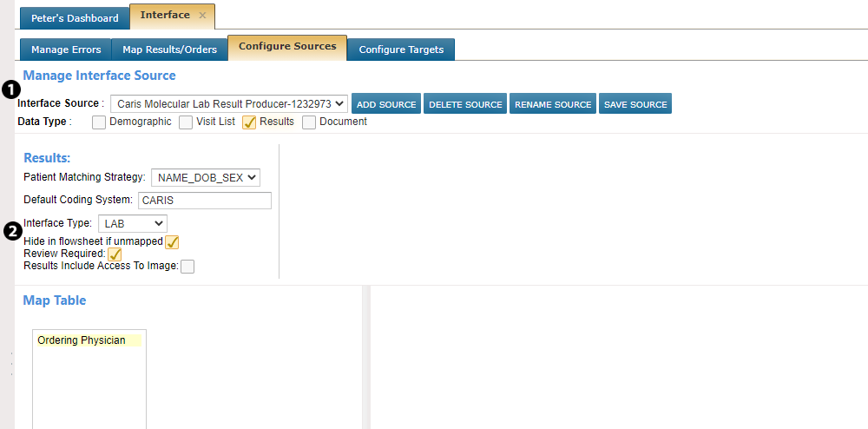The image size is (868, 429).
Task: Select the Configure Sources tab
Action: click(x=287, y=47)
